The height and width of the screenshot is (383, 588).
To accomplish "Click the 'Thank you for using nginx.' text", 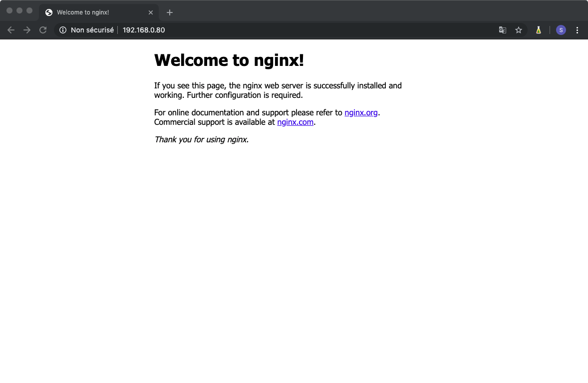I will coord(201,140).
